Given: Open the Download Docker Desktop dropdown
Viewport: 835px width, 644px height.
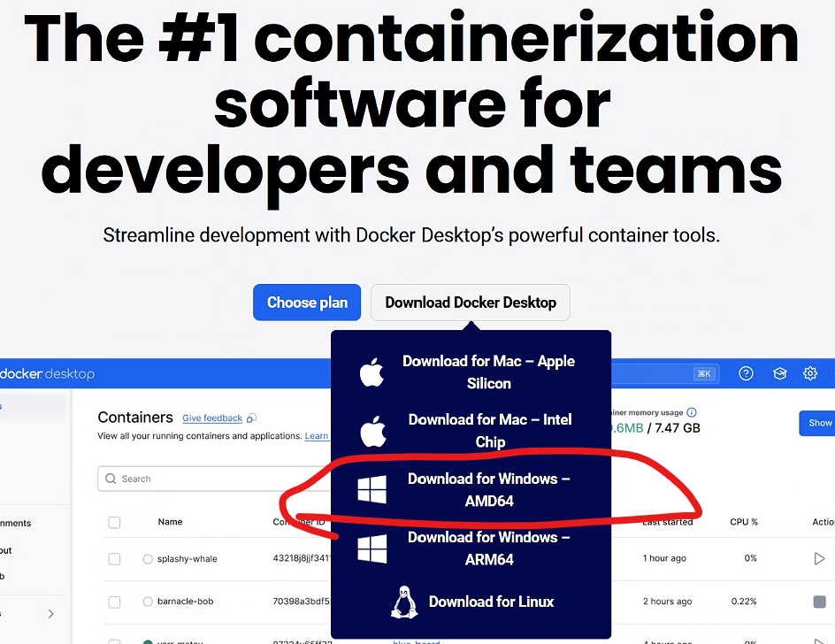Looking at the screenshot, I should [x=471, y=303].
